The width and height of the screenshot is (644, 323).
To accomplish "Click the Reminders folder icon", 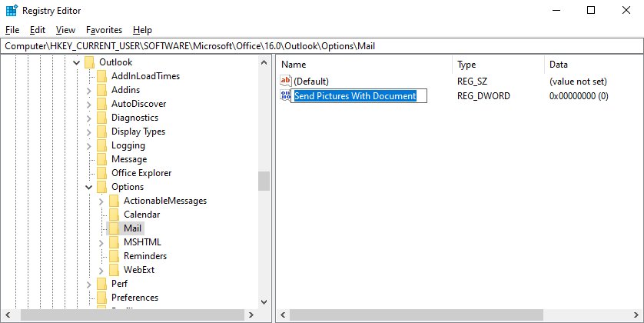I will 114,256.
